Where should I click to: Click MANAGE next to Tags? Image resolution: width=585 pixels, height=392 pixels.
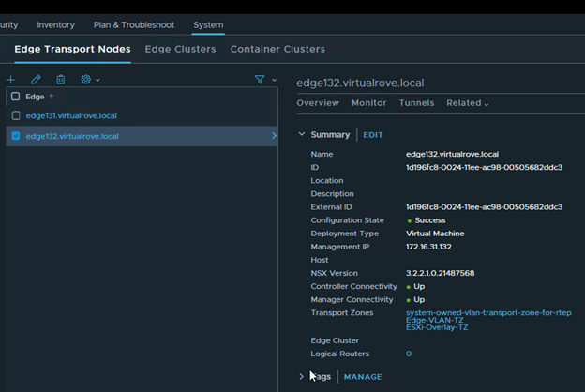coord(363,377)
